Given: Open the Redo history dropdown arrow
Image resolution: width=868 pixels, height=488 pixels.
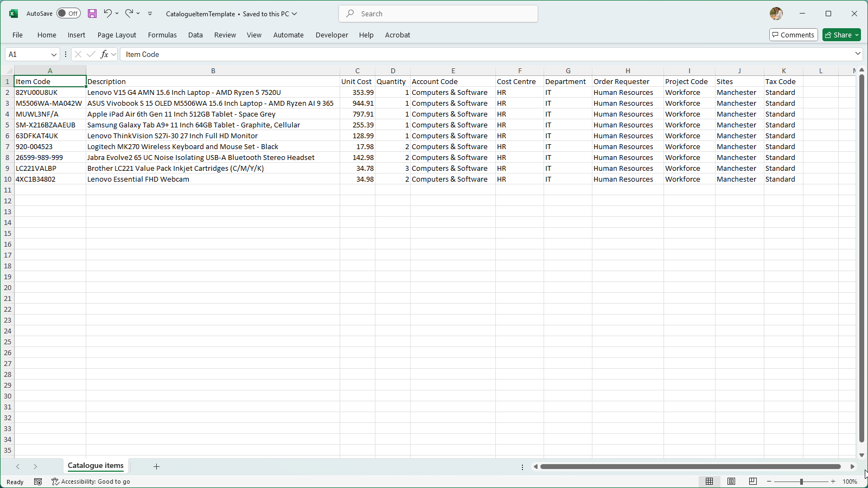Looking at the screenshot, I should 138,14.
